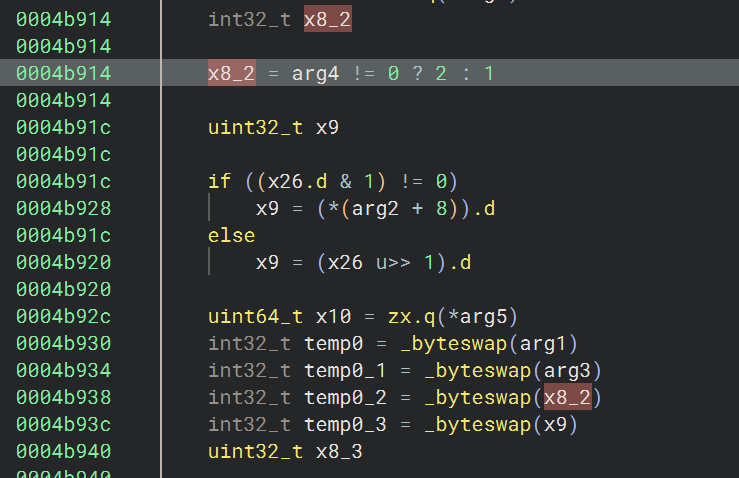
Task: Click the x10 variable declaration
Action: 333,316
